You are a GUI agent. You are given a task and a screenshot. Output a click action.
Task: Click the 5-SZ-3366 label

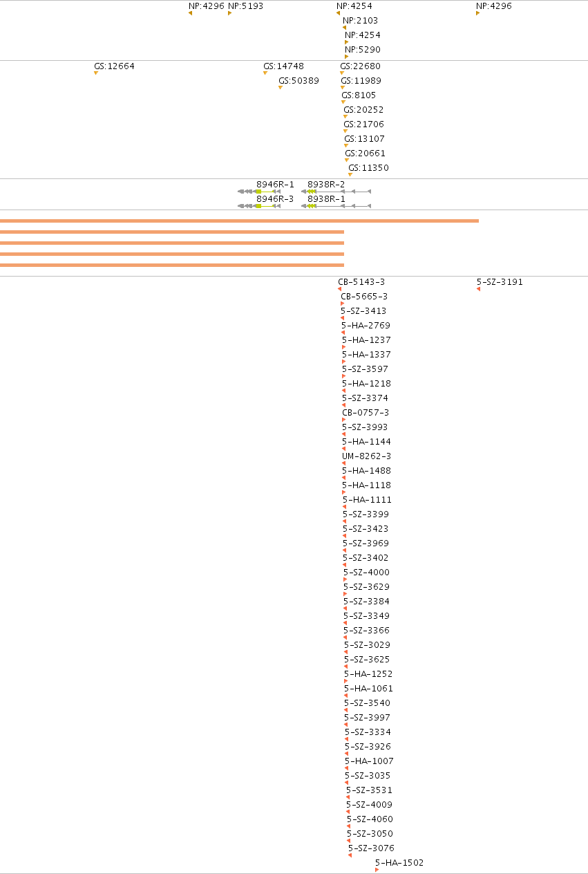(x=366, y=631)
